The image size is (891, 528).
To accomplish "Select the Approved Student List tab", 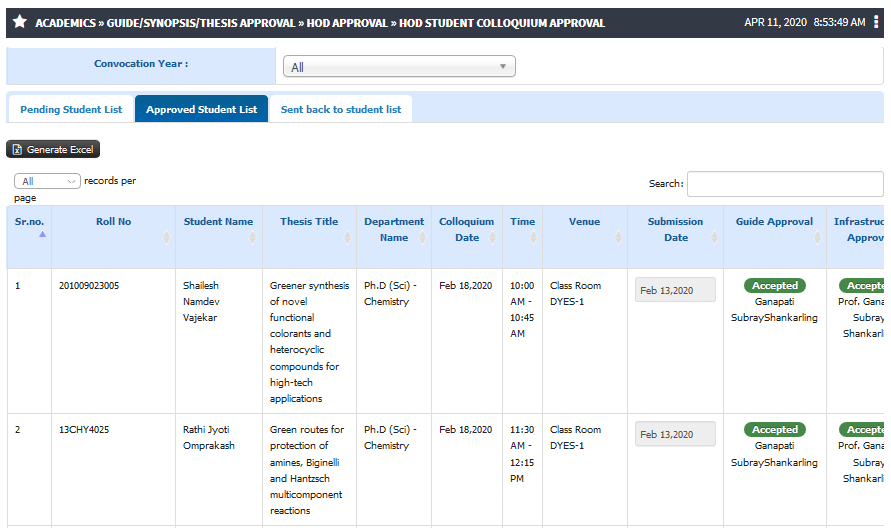I will 202,109.
